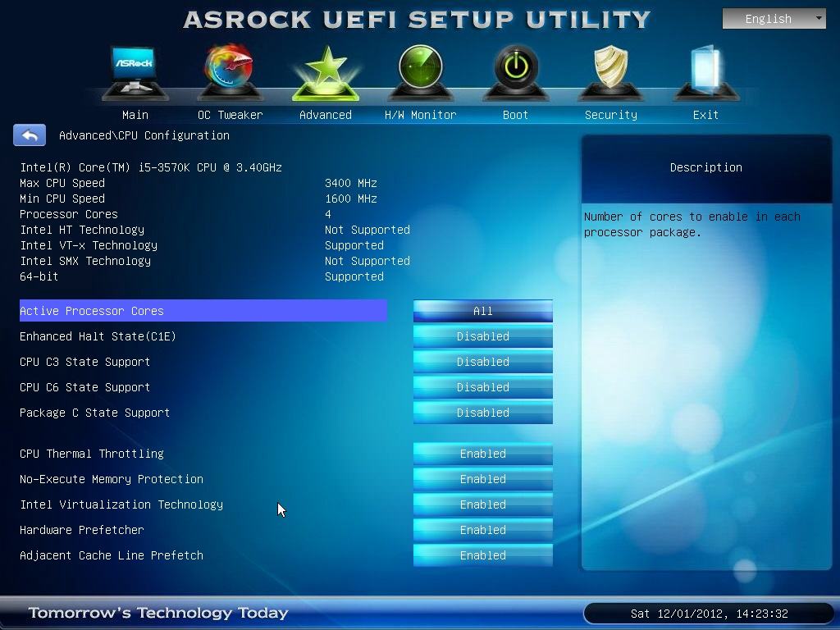The height and width of the screenshot is (630, 840).
Task: Click the 'Number of cores to enable' description
Action: pyautogui.click(x=692, y=225)
